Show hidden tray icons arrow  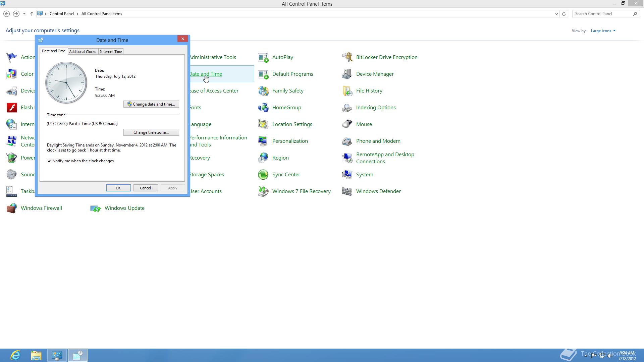586,356
